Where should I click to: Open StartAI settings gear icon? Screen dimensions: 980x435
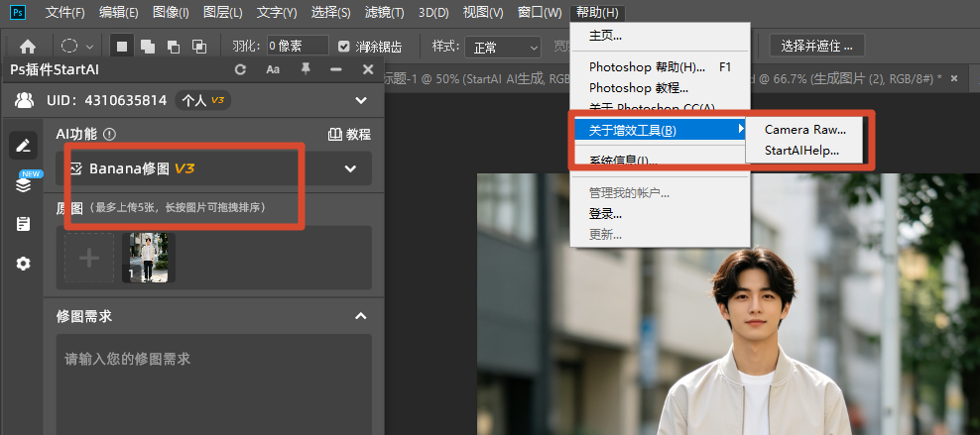pyautogui.click(x=23, y=264)
